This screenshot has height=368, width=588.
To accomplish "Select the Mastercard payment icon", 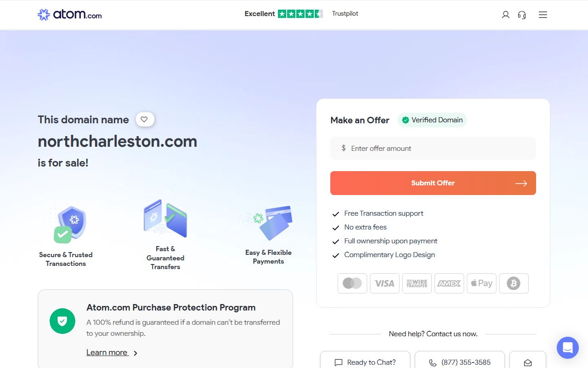I will pos(352,283).
